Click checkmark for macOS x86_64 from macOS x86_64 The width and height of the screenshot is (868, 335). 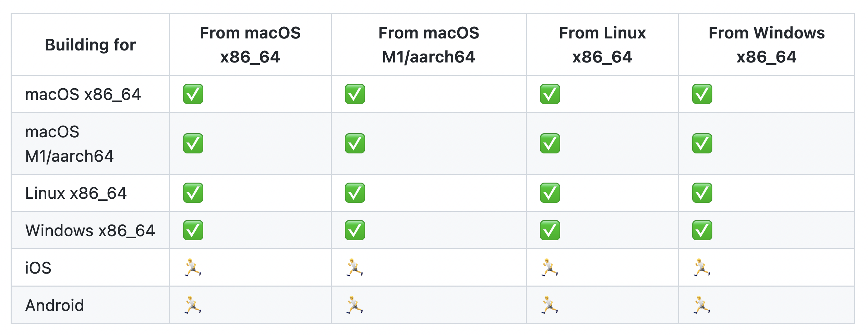pos(193,94)
